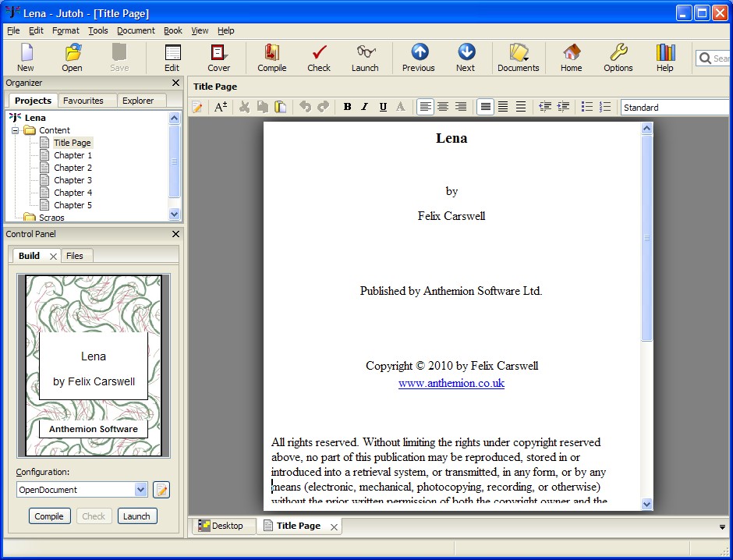
Task: Click inside the Search field
Action: click(714, 58)
